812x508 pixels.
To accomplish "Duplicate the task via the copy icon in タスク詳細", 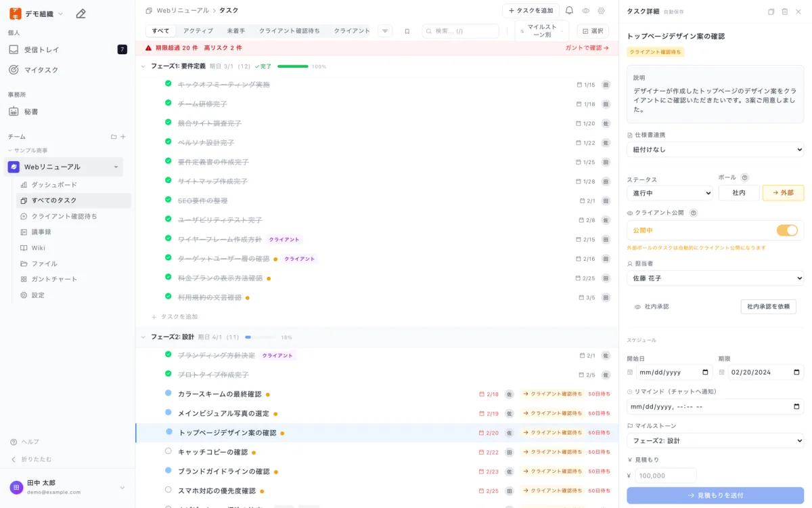I will coord(771,12).
